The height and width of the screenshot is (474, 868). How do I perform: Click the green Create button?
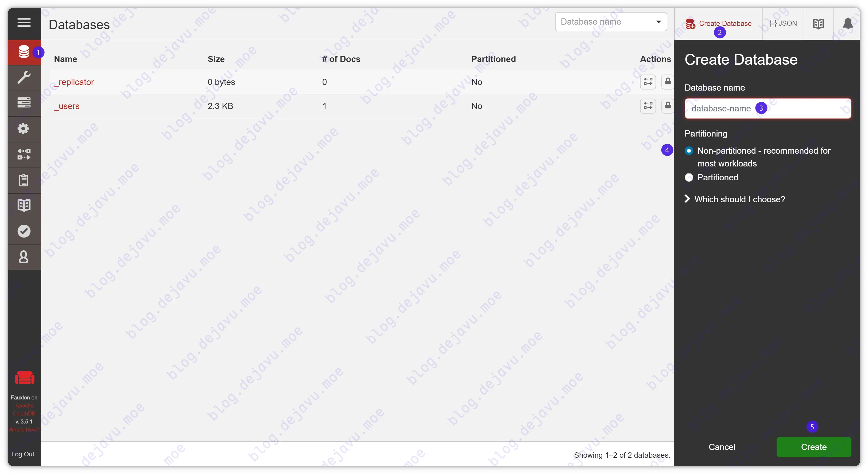coord(813,447)
